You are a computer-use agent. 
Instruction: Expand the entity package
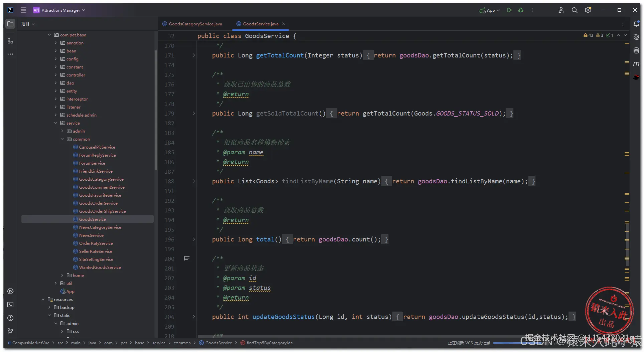coord(56,91)
